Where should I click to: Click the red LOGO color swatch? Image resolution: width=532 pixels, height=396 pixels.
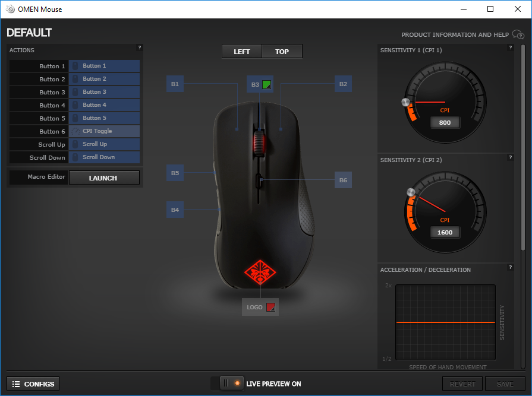[x=270, y=308]
